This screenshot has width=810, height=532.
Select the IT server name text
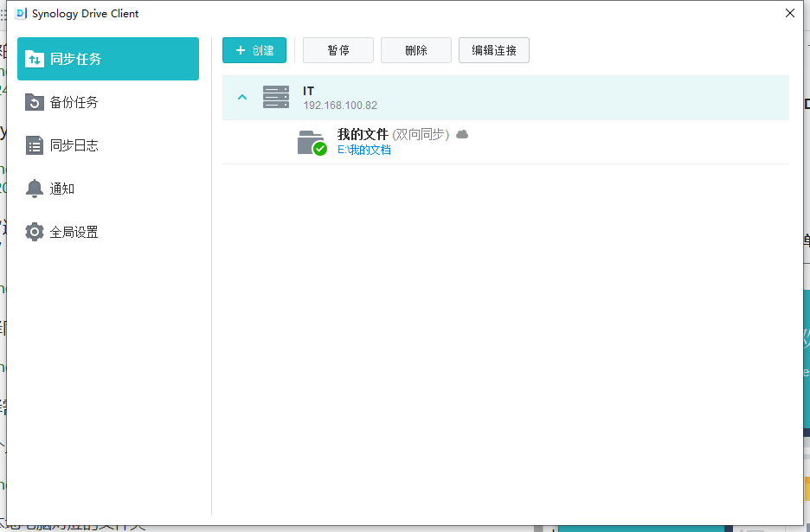(308, 91)
